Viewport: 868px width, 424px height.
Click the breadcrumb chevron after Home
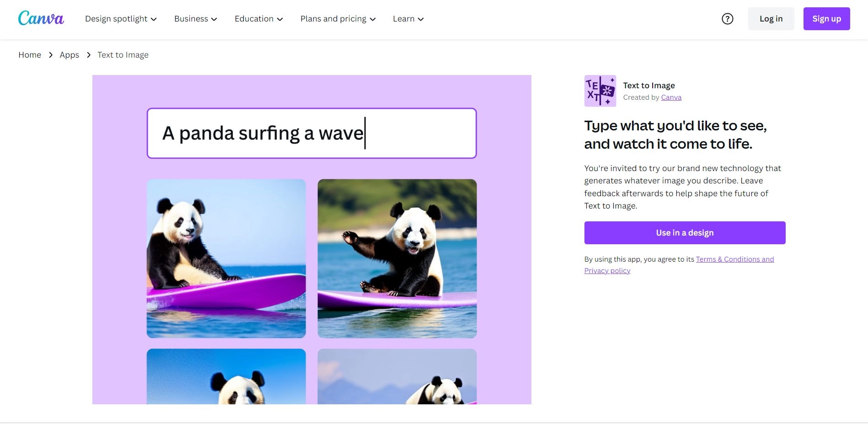(50, 55)
